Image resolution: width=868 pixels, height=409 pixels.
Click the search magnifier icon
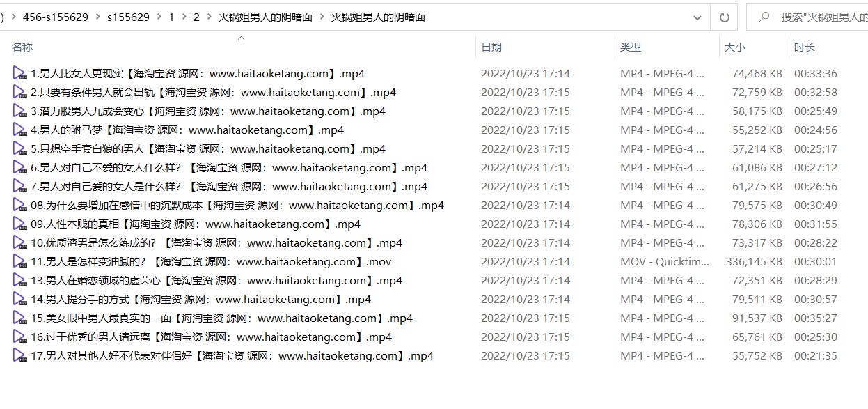click(764, 17)
